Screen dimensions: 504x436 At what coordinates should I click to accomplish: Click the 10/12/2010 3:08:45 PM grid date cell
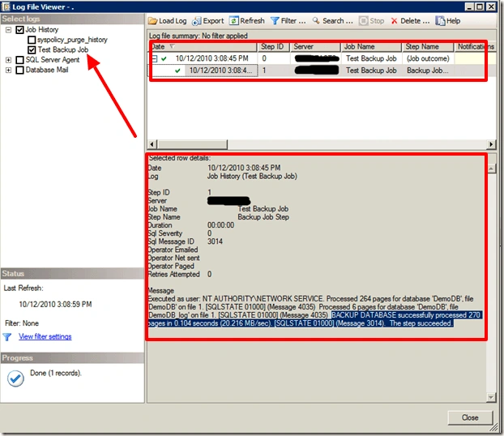pyautogui.click(x=211, y=58)
